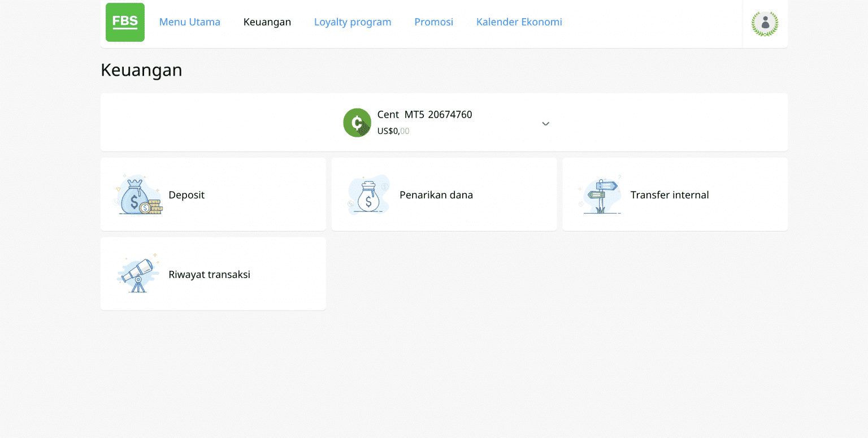Screen dimensions: 868x438
Task: Click the green FBS logo
Action: [125, 22]
